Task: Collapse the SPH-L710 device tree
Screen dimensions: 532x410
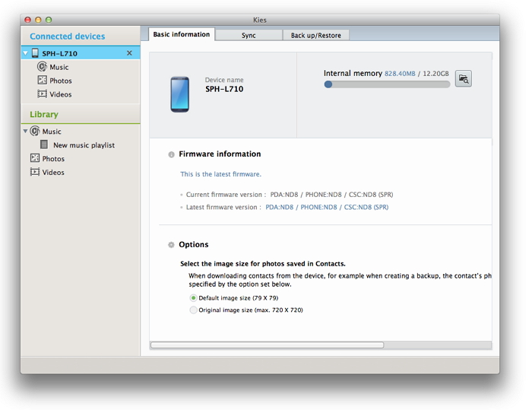Action: click(x=25, y=53)
